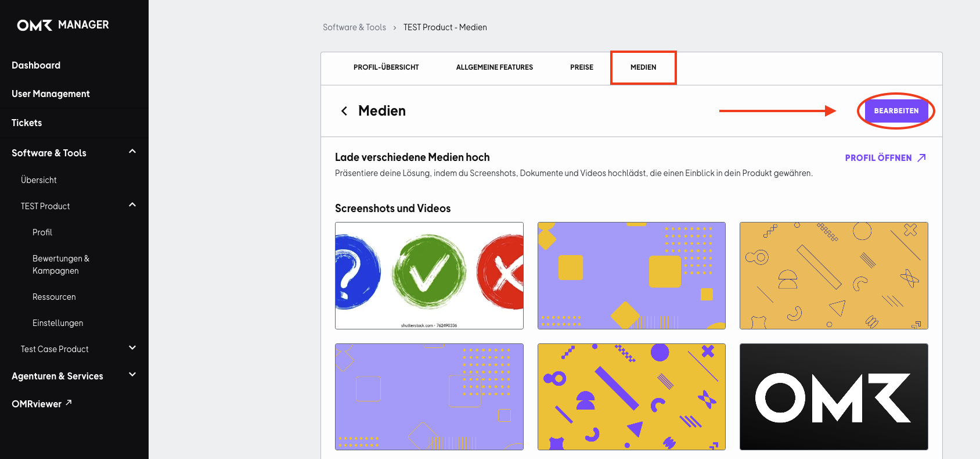The image size is (980, 459).
Task: Select the Preise tab
Action: [x=582, y=67]
